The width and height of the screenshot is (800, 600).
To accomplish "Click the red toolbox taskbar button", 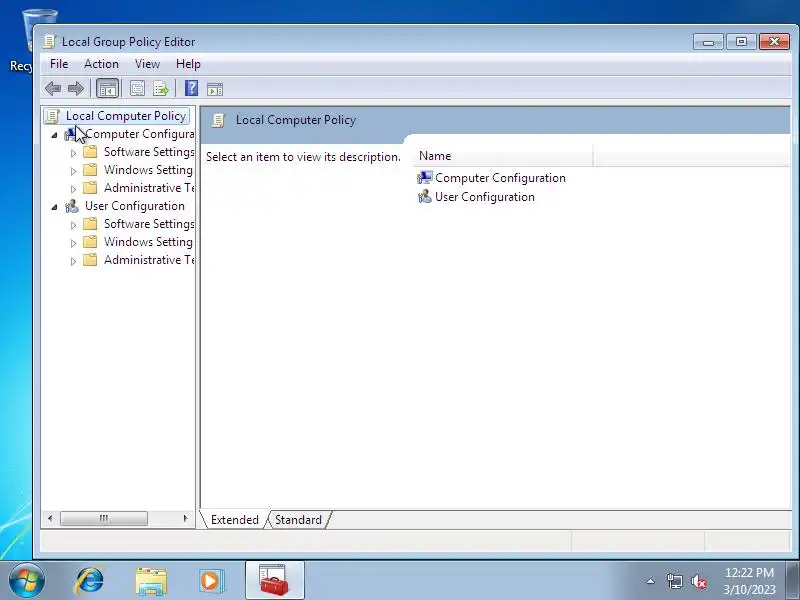I will [274, 581].
